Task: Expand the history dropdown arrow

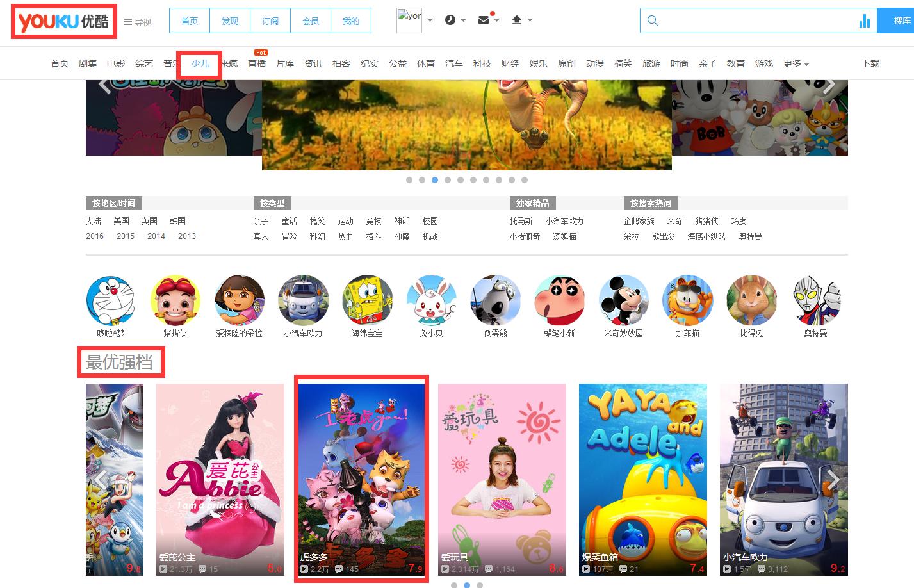Action: [x=463, y=20]
